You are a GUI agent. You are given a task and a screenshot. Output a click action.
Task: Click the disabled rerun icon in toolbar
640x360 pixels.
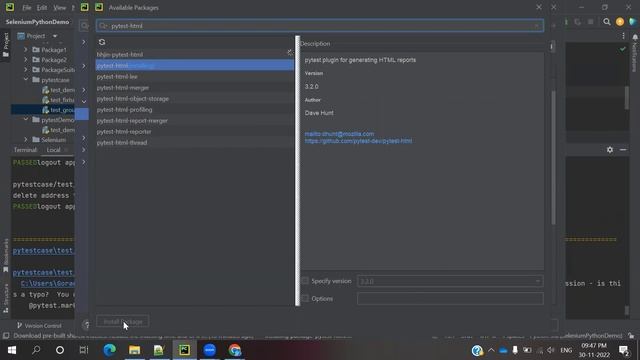click(x=578, y=22)
